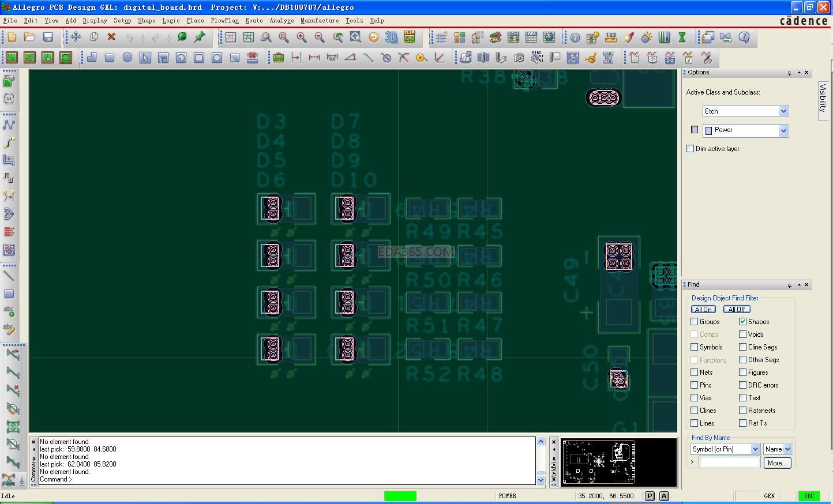
Task: Click the linear dimension tool icon
Action: tap(314, 58)
